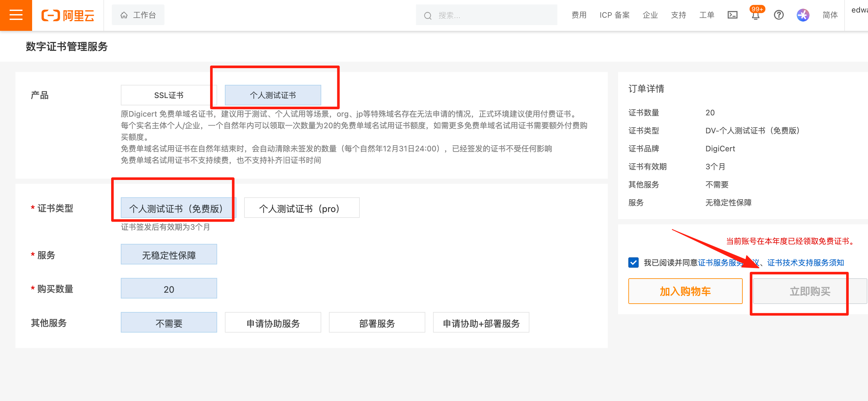Viewport: 868px width, 401px height.
Task: Click the search magnifier icon
Action: (428, 15)
